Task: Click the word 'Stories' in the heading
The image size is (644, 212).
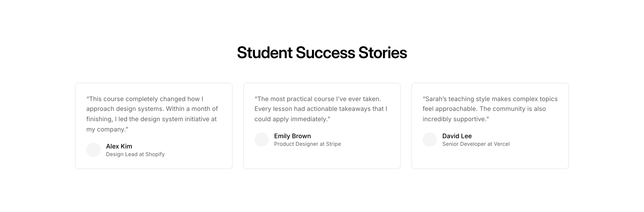Action: [383, 53]
